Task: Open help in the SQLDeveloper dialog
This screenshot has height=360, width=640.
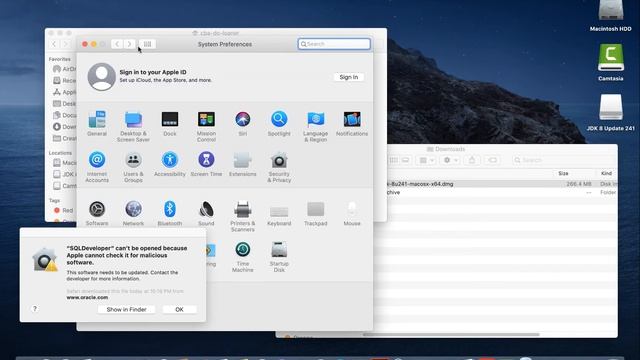Action: [35, 309]
